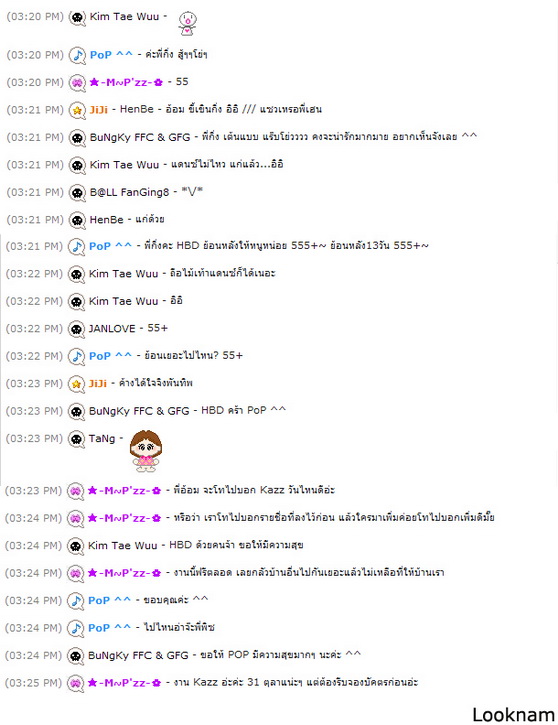Click the white doll emoticon sent by Kim Tae Wuu
The image size is (558, 725).
point(187,23)
